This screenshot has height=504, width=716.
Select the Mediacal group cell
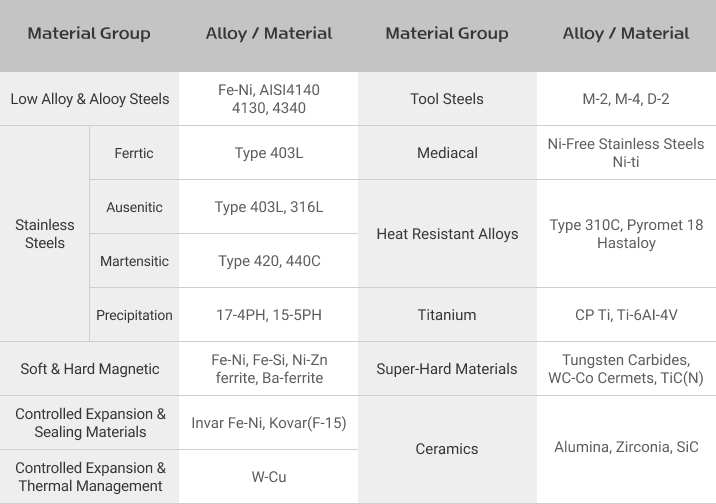[448, 153]
